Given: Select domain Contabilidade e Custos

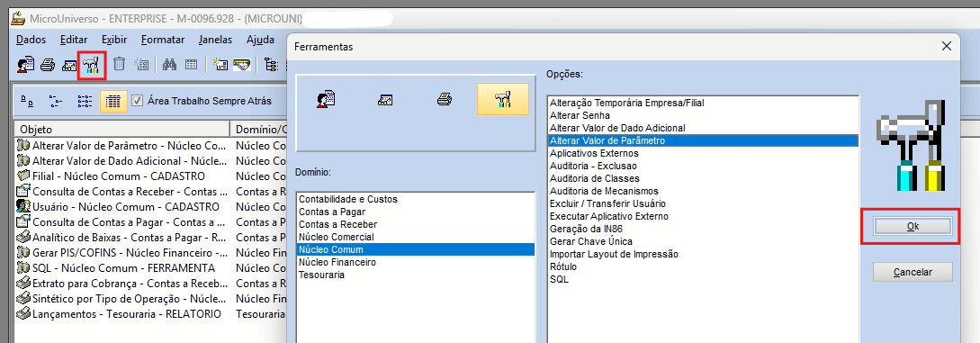Looking at the screenshot, I should [x=416, y=199].
